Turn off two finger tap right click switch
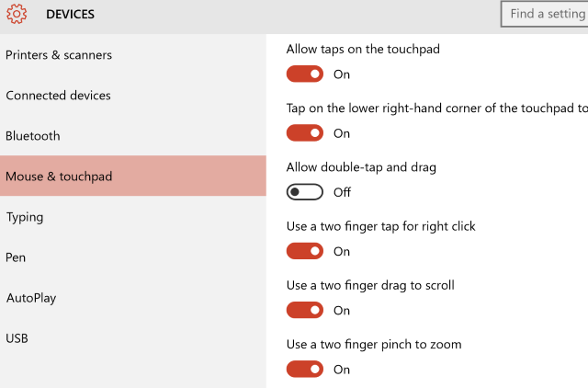This screenshot has height=388, width=588. tap(305, 251)
